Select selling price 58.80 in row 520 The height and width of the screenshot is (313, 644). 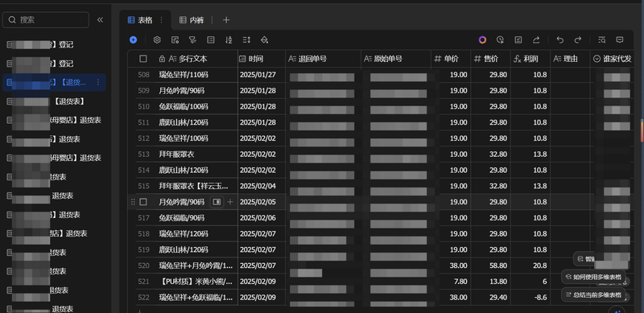coord(491,266)
